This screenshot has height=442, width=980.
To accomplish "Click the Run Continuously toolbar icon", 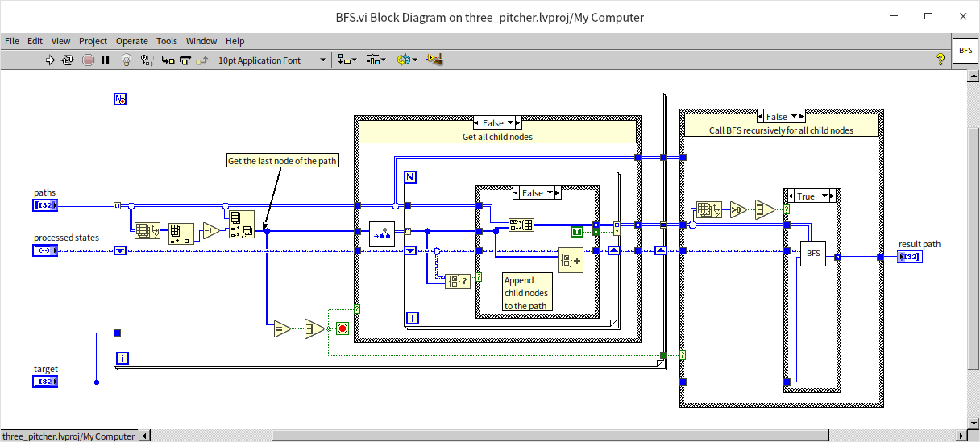I will click(x=68, y=60).
